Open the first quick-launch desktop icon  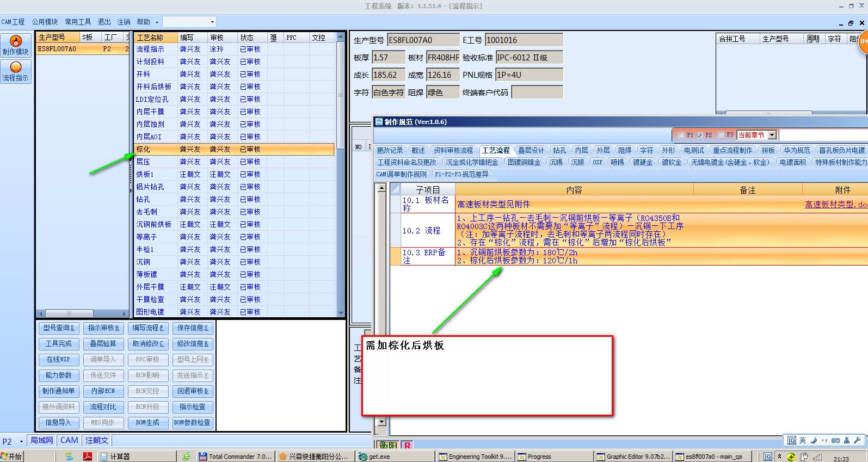point(69,457)
